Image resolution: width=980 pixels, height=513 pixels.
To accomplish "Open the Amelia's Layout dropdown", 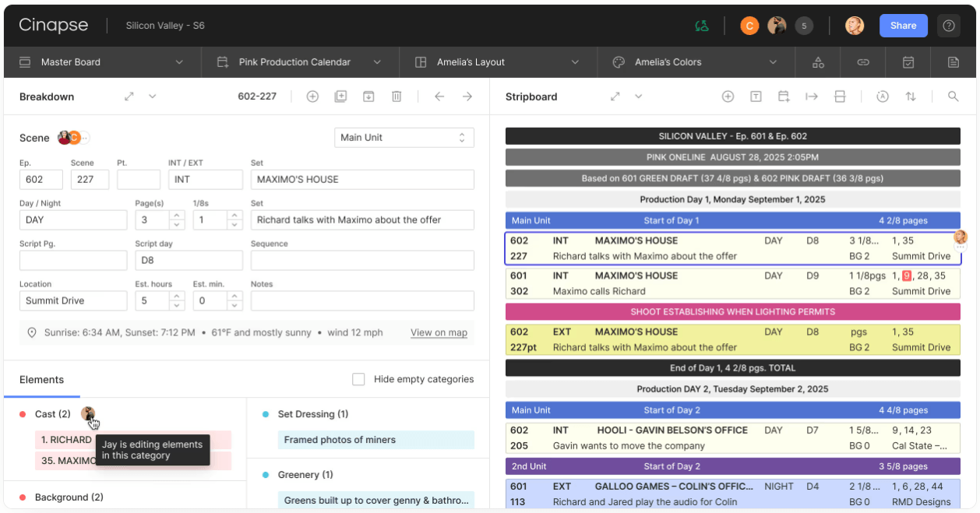I will tap(498, 62).
